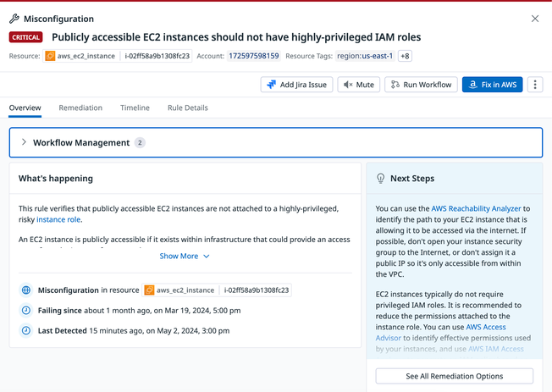Image resolution: width=552 pixels, height=392 pixels.
Task: Open the AWS Reachability Analyzer link
Action: pyautogui.click(x=480, y=208)
